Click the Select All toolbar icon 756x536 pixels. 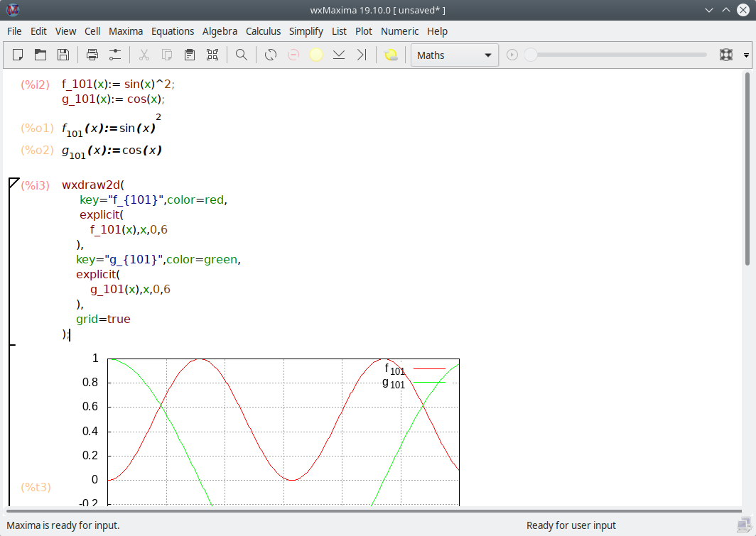212,55
